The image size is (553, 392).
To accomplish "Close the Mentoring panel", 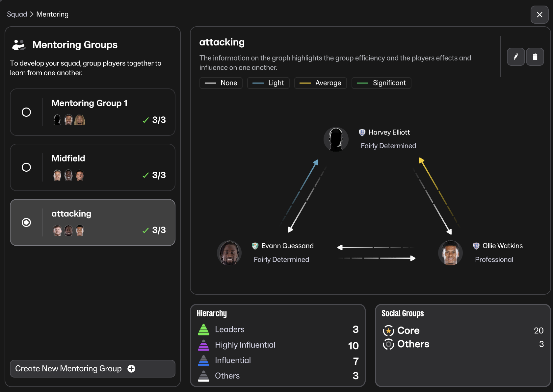I will 540,15.
